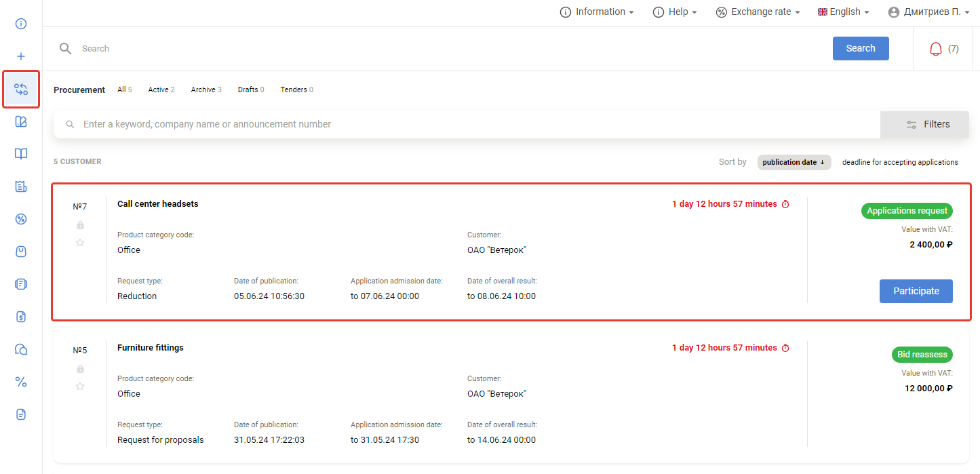Click the user avatar icon in header
Viewport: 980px width, 474px height.
pos(894,12)
